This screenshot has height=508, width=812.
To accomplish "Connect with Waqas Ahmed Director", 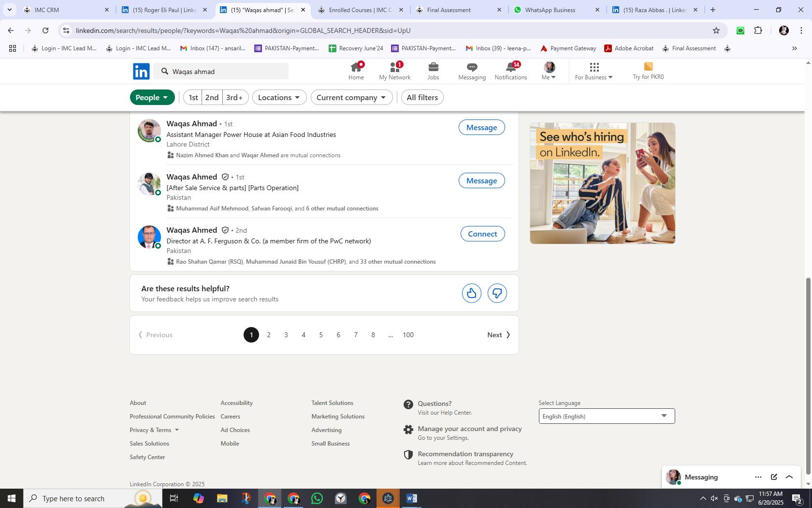I will (x=482, y=234).
